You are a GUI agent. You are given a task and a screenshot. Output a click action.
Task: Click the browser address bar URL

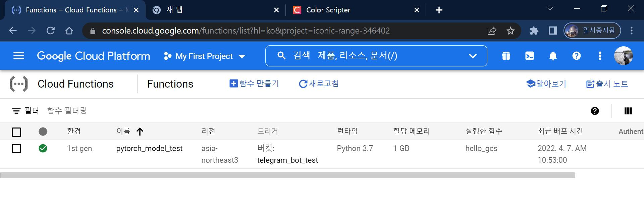246,31
